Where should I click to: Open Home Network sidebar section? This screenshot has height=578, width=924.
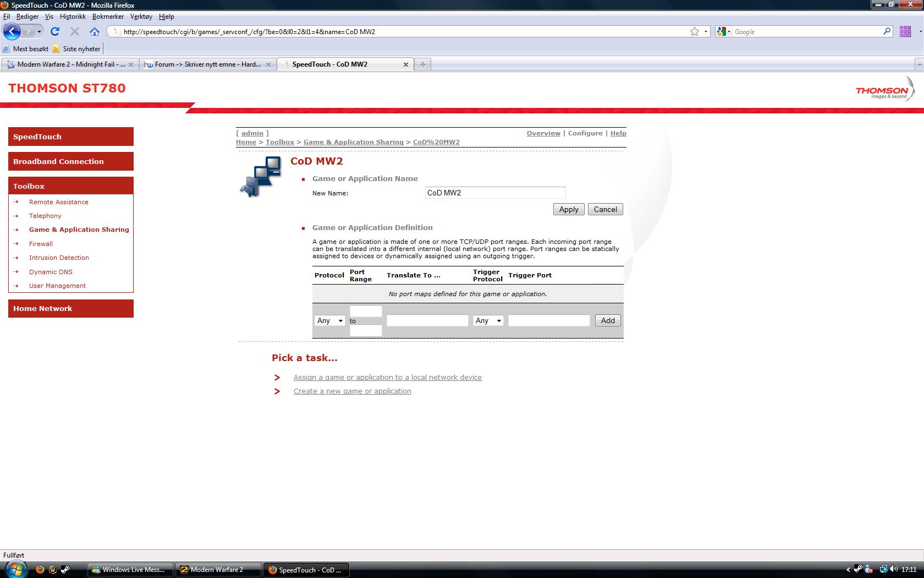[71, 308]
